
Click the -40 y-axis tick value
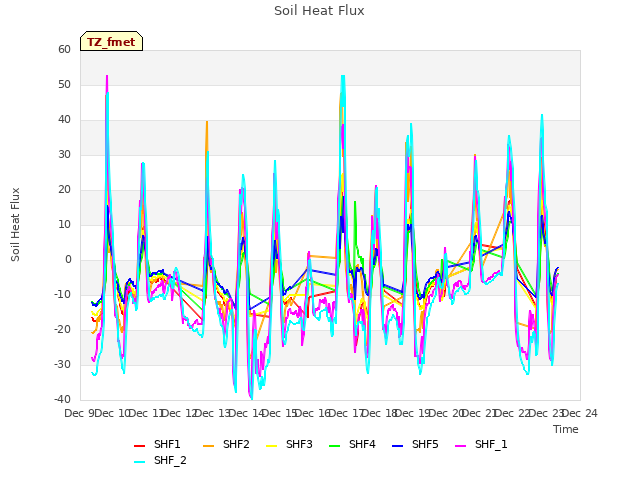62,399
